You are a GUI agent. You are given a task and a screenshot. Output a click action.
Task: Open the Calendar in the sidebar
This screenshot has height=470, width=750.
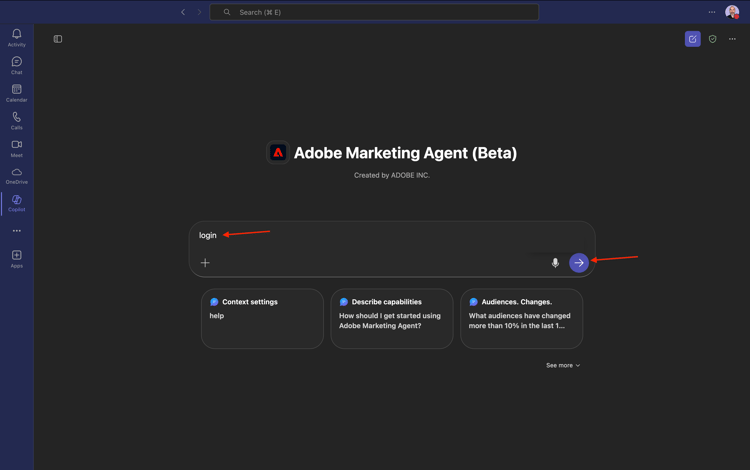pyautogui.click(x=17, y=93)
